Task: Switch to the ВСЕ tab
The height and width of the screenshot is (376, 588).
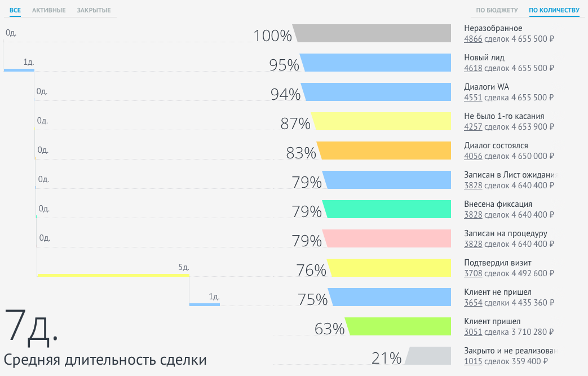Action: [15, 10]
